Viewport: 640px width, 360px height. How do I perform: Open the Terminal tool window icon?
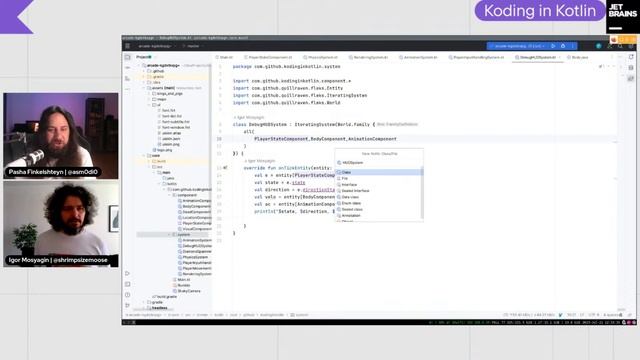(x=128, y=284)
